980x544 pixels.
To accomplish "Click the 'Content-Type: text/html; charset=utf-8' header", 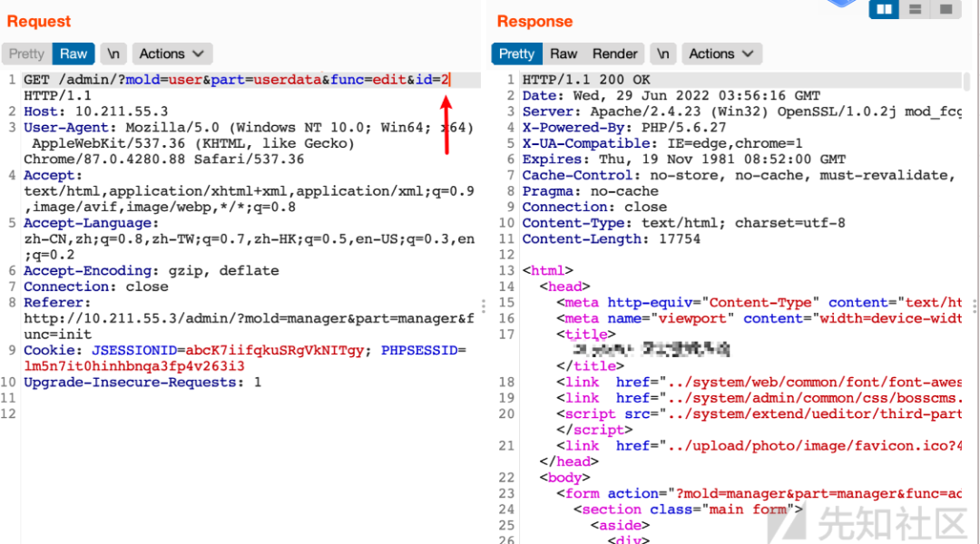I will [x=684, y=223].
